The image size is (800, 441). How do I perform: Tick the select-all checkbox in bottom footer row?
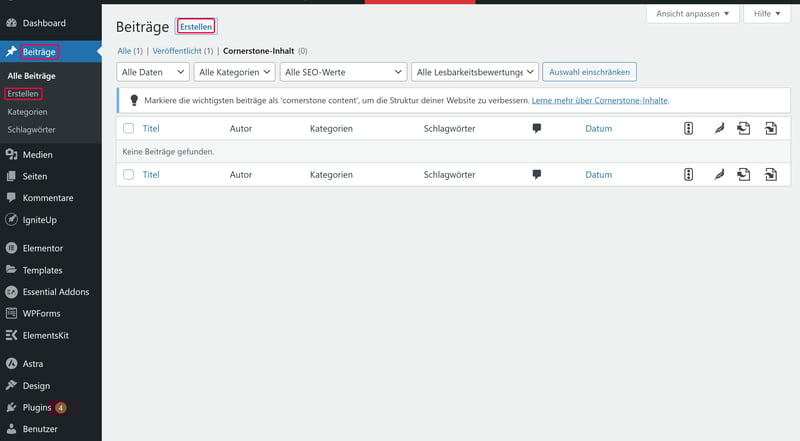(128, 174)
